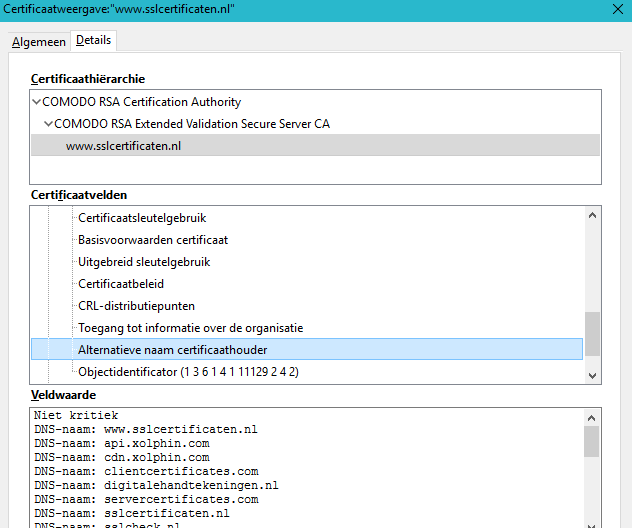Select the Certificaatbeleid field
632x528 pixels.
pos(121,284)
